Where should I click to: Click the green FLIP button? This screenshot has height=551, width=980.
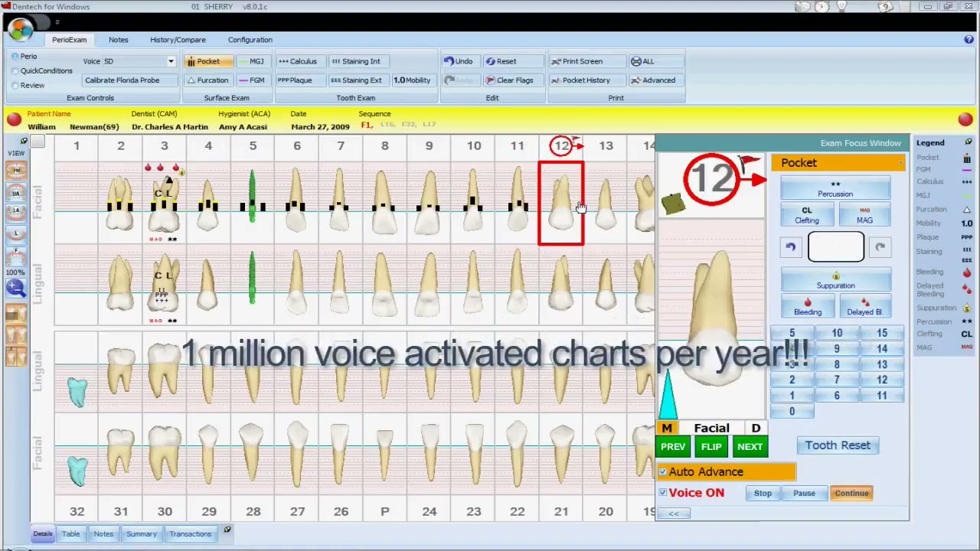tap(711, 447)
